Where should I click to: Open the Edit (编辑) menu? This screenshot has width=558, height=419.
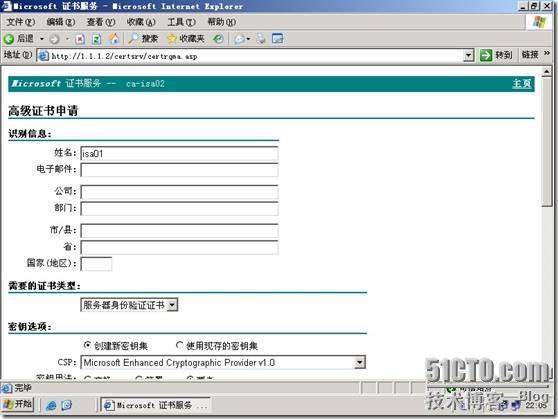coord(61,22)
